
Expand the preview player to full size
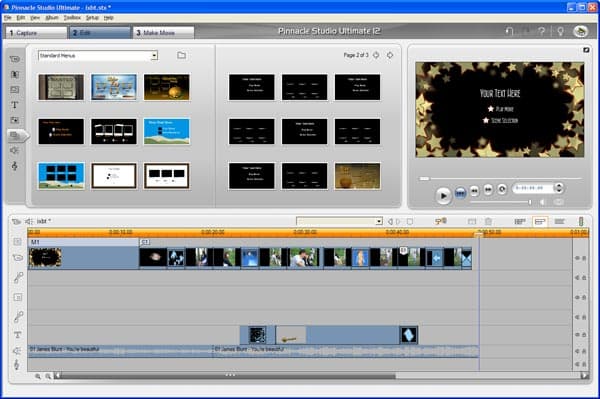point(586,50)
